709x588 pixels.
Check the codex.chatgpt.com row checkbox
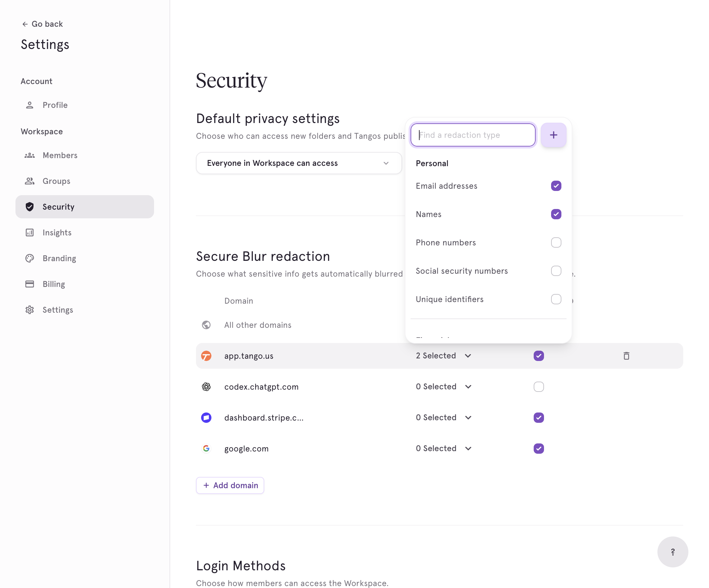[539, 387]
